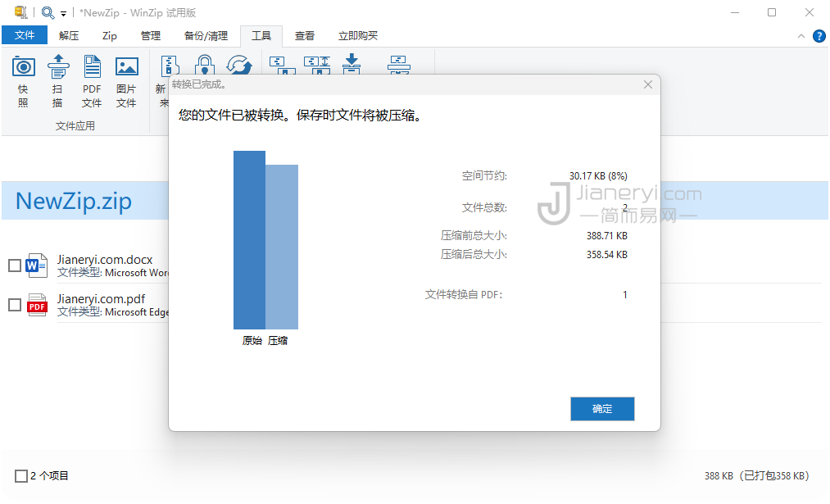Minimize the WinZip window
830x504 pixels.
[x=735, y=12]
